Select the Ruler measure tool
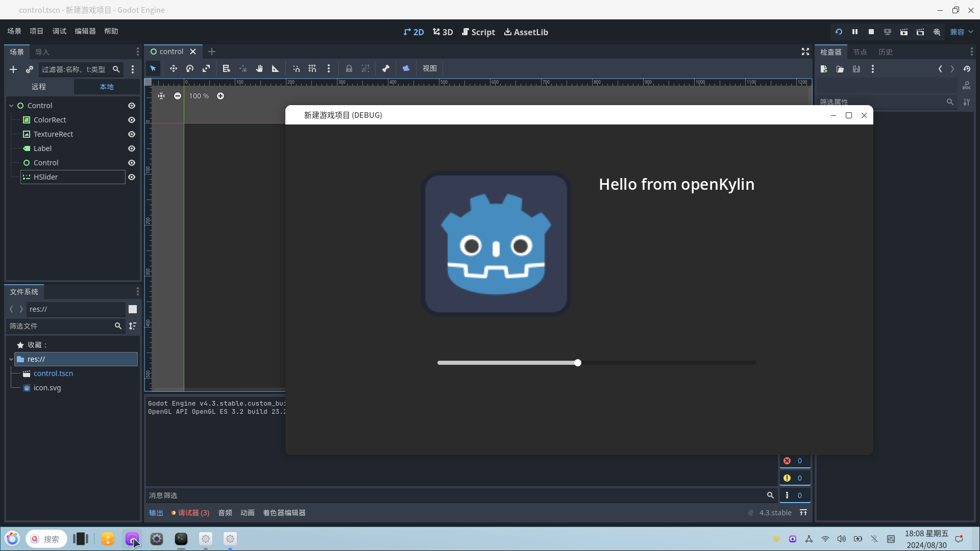980x551 pixels. click(x=276, y=68)
